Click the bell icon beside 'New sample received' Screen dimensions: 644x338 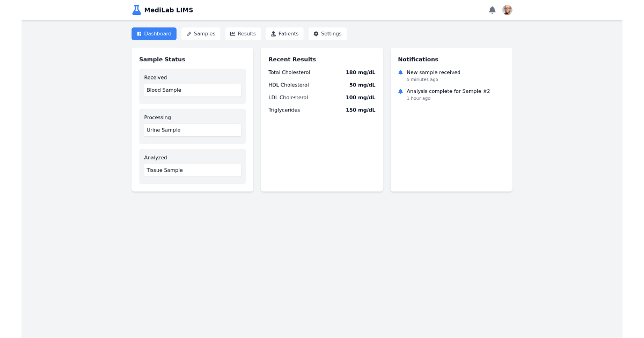(400, 72)
